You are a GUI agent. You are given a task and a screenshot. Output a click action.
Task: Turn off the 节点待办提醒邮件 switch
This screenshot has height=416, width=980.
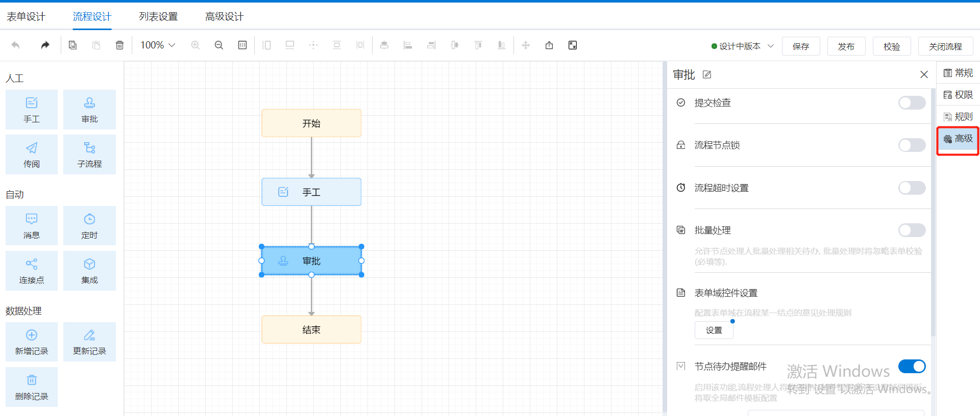pos(912,366)
